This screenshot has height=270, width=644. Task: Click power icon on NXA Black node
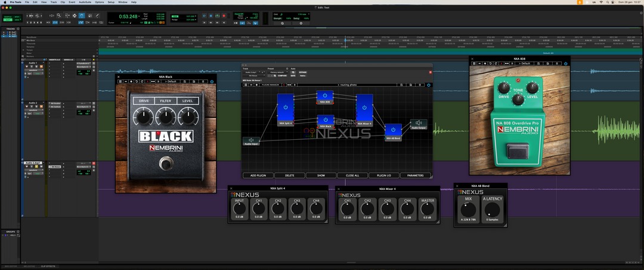click(x=326, y=120)
